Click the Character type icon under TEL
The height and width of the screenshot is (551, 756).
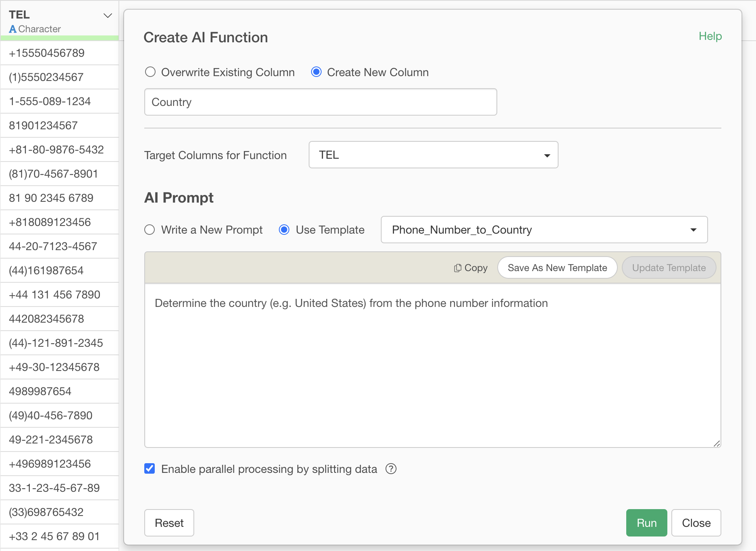[12, 29]
